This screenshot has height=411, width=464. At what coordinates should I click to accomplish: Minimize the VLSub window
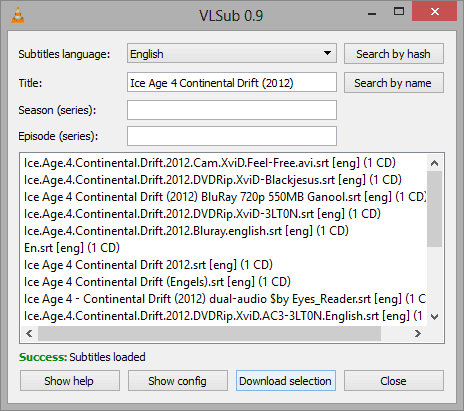pyautogui.click(x=372, y=13)
